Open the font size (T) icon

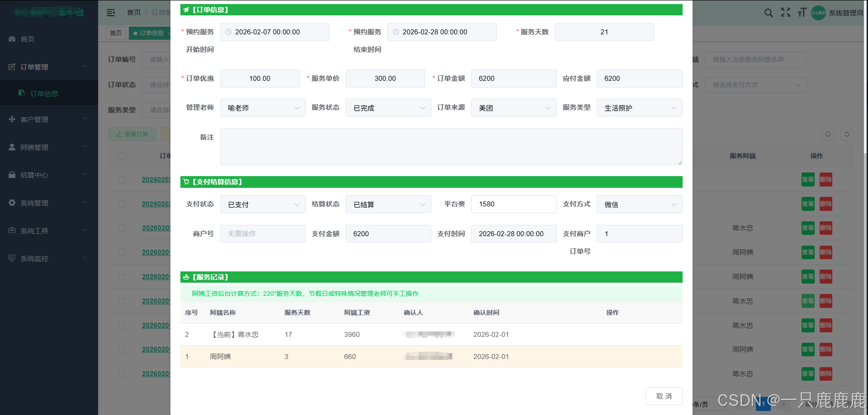(x=802, y=13)
